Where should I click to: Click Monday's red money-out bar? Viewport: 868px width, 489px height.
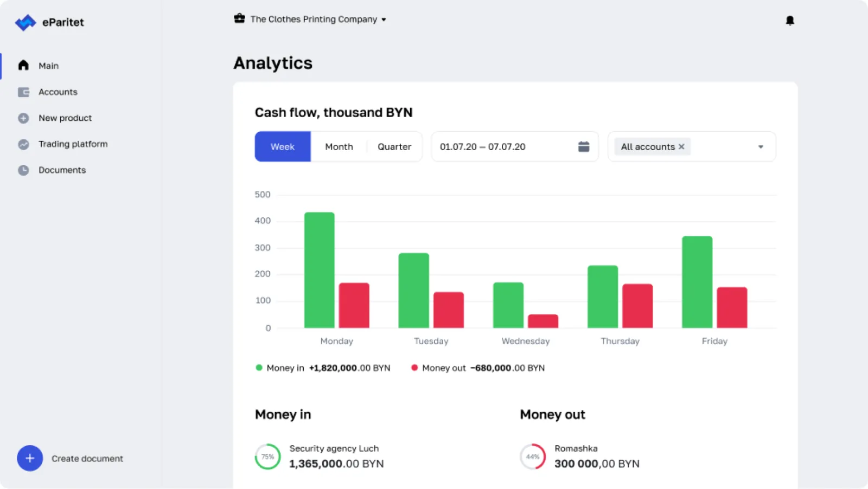pos(354,305)
